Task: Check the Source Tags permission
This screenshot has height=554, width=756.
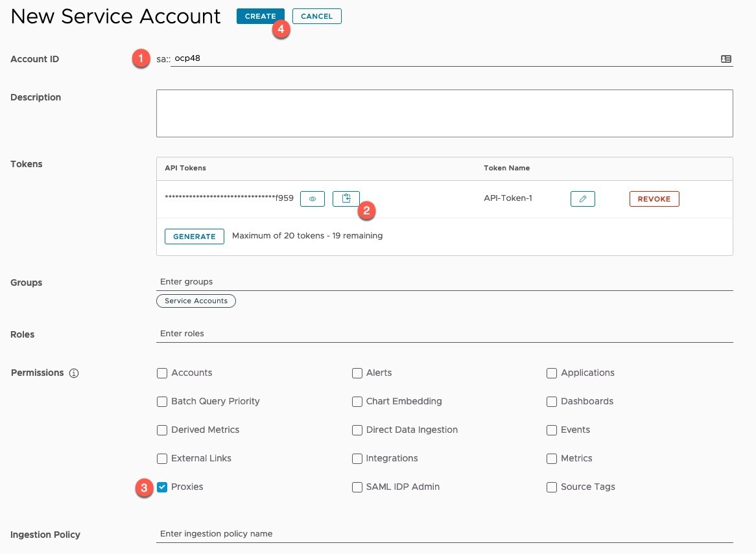Action: click(552, 487)
